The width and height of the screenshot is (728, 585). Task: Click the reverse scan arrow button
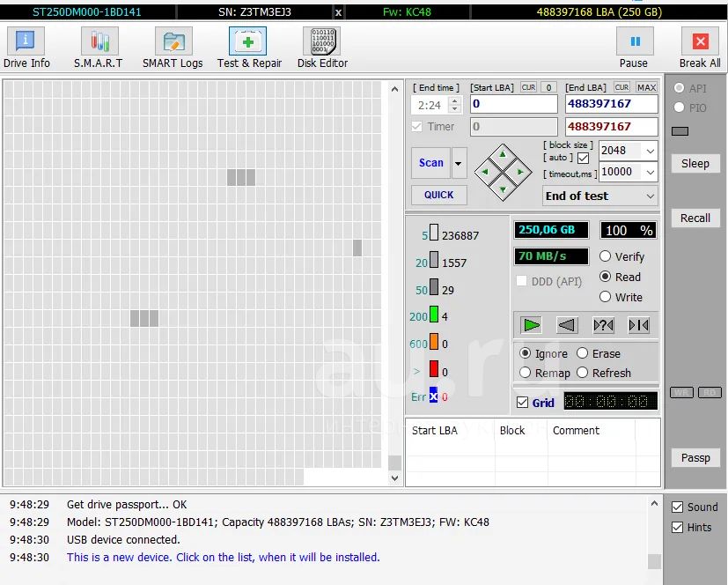[566, 325]
